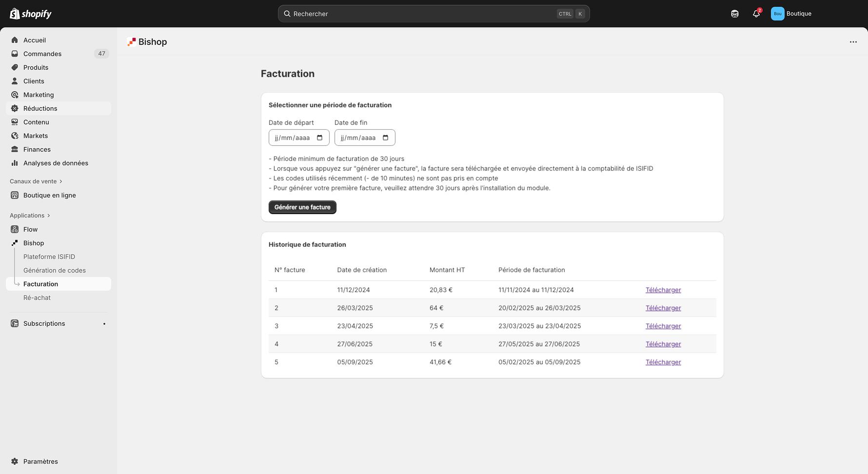
Task: Open Génération de codes submenu item
Action: tap(55, 270)
